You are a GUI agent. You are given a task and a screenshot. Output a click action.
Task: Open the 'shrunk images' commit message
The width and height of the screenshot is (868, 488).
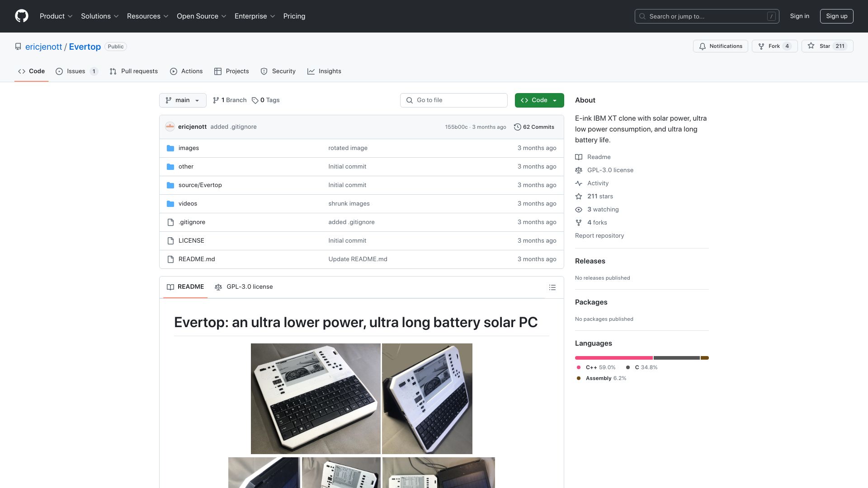pyautogui.click(x=349, y=204)
